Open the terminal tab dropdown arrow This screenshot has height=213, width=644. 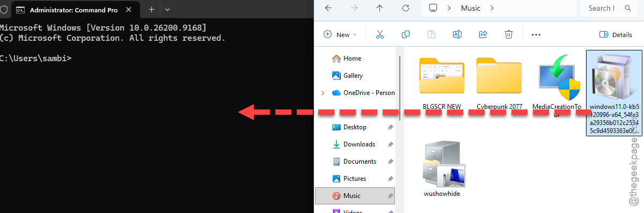point(167,10)
